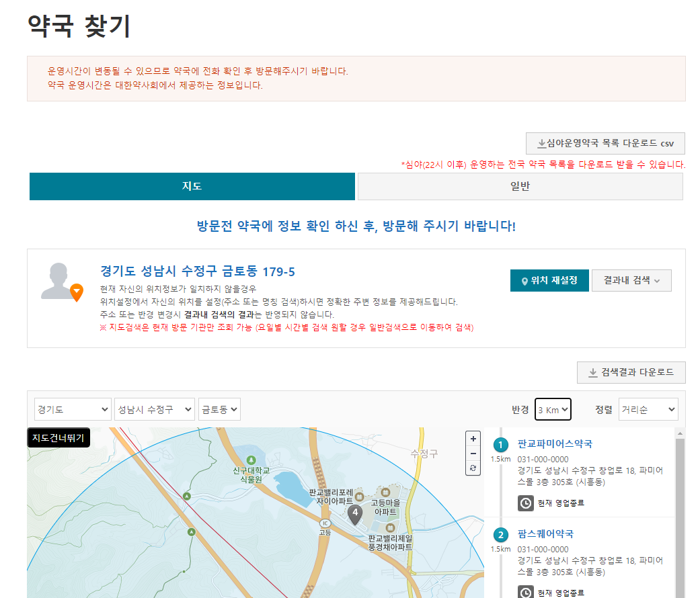Viewport: 700px width, 598px height.
Task: Expand the 결과내 검색 dropdown
Action: pyautogui.click(x=631, y=280)
